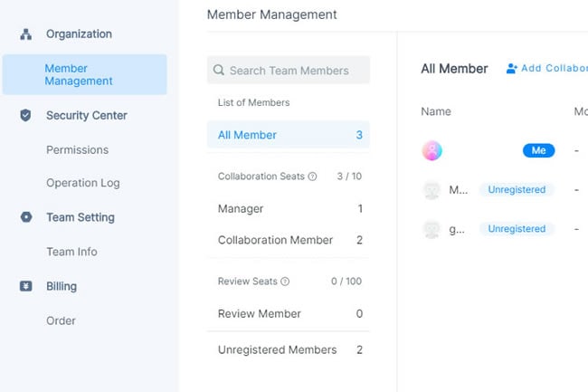Focus the Search Team Members field
Screen dimensions: 588x392
point(289,70)
